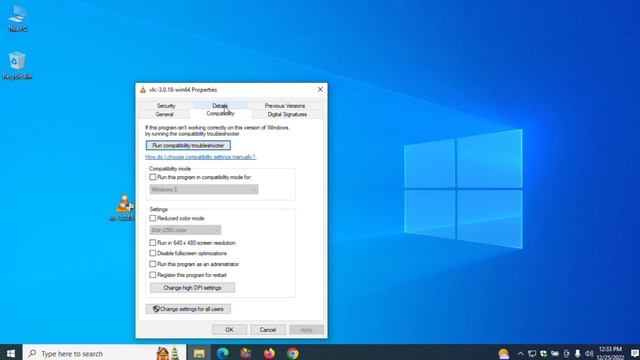Click the shield icon on Change settings button
The height and width of the screenshot is (360, 640).
tap(156, 309)
